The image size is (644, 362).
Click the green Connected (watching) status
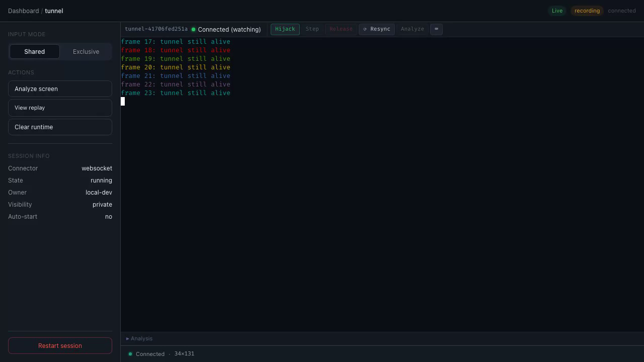click(226, 30)
